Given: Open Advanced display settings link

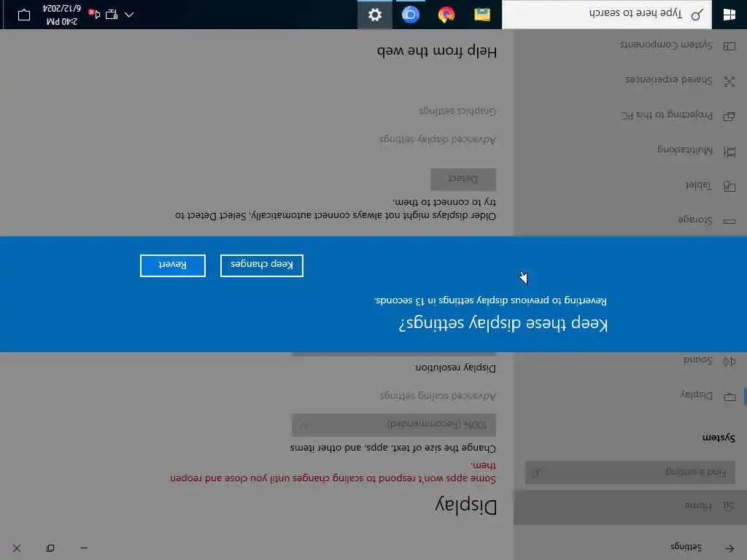Looking at the screenshot, I should [438, 139].
